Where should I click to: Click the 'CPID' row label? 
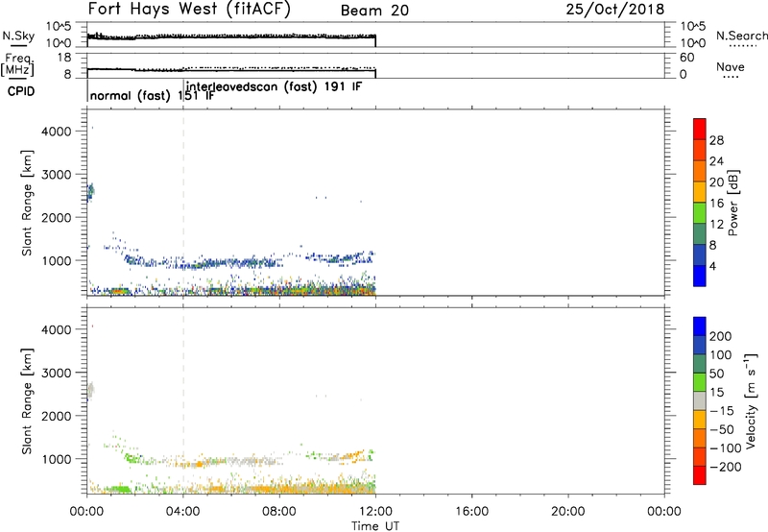pyautogui.click(x=21, y=91)
